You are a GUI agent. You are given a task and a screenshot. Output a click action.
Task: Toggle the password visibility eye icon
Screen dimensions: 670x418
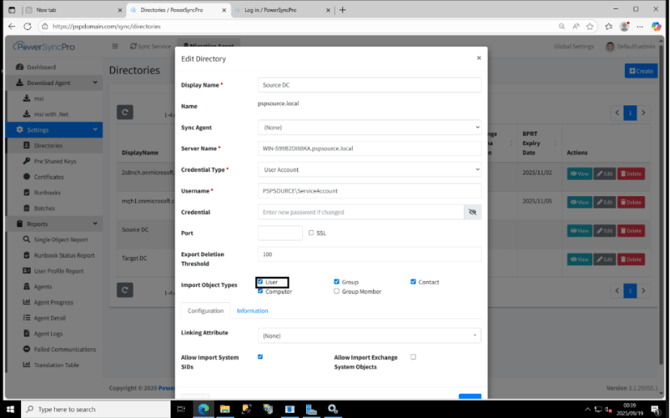[473, 212]
